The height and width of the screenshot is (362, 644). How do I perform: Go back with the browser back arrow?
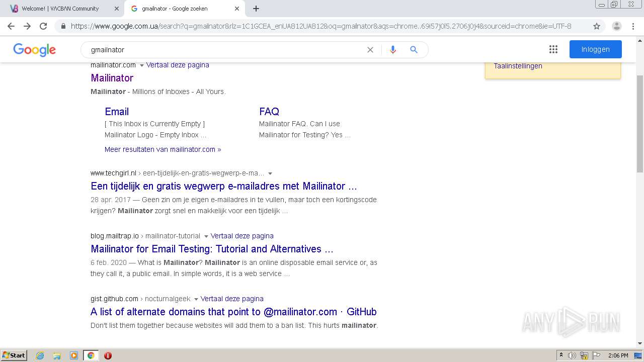click(x=11, y=26)
